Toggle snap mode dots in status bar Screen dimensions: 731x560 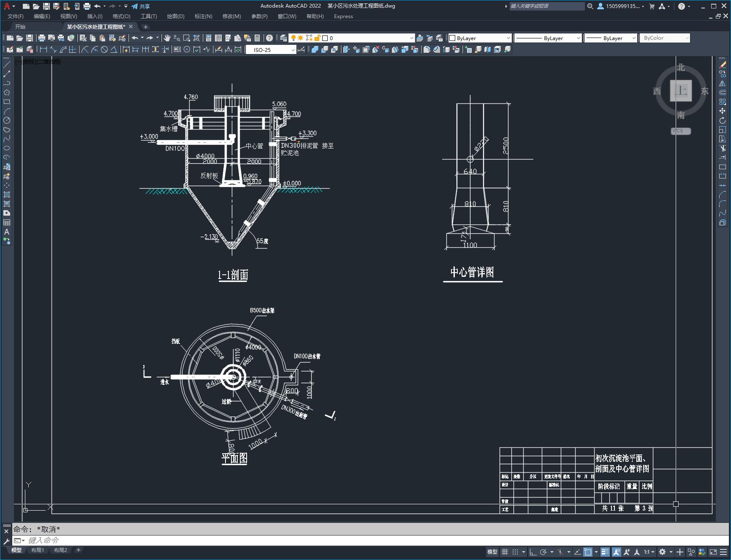(x=515, y=552)
